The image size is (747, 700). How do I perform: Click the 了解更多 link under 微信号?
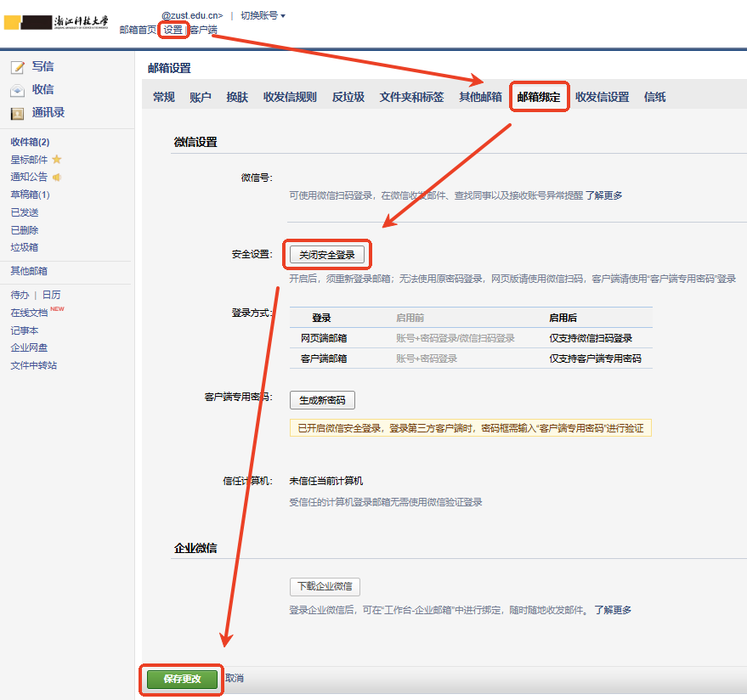click(603, 195)
